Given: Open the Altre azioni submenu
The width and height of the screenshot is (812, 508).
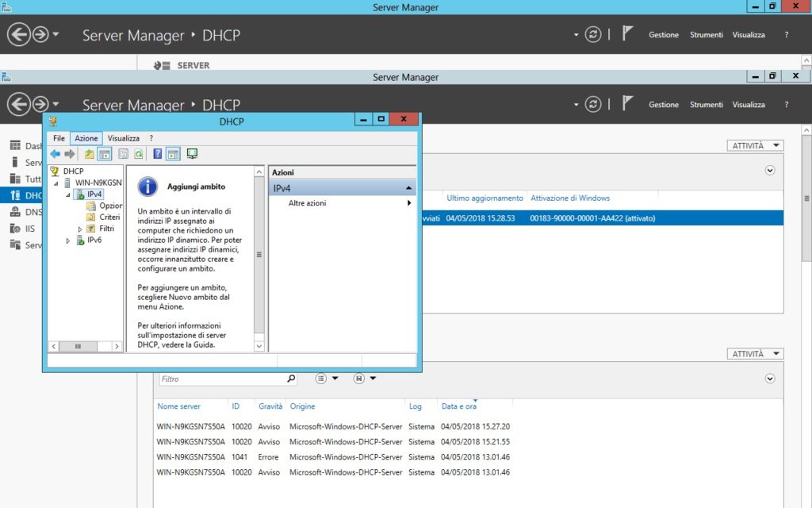Looking at the screenshot, I should pos(342,203).
